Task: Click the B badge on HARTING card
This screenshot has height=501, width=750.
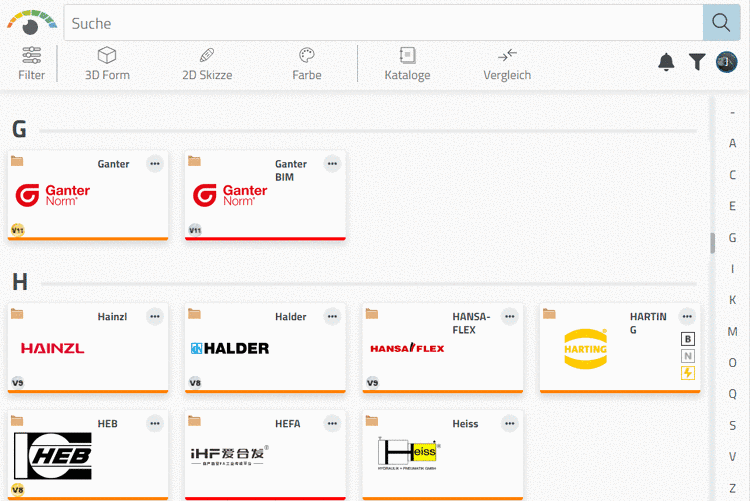Action: (x=688, y=339)
